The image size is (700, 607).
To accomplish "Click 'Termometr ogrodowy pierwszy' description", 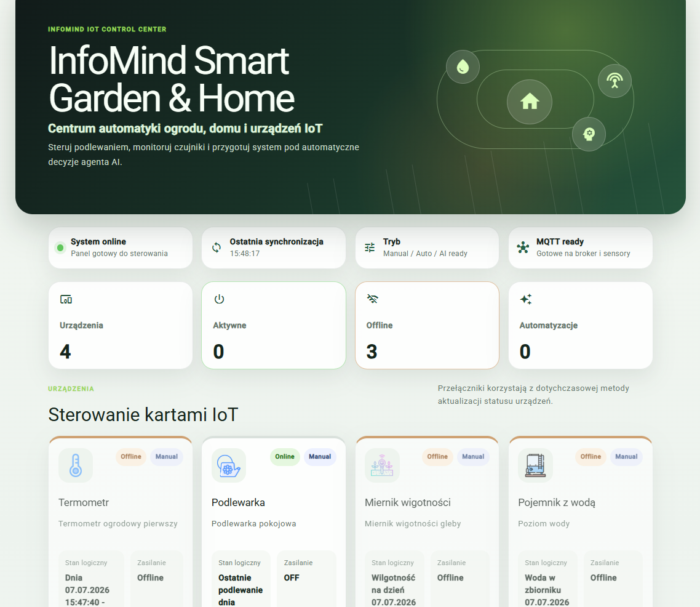I will pyautogui.click(x=118, y=523).
